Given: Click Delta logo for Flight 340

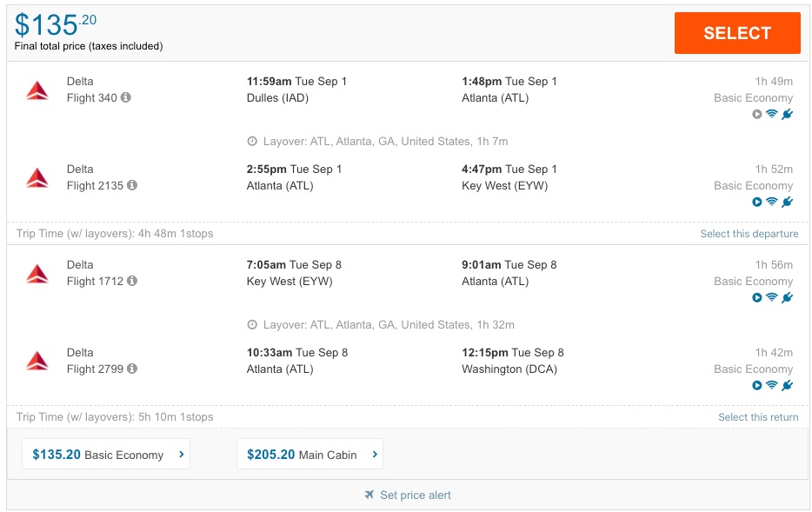Looking at the screenshot, I should coord(37,90).
